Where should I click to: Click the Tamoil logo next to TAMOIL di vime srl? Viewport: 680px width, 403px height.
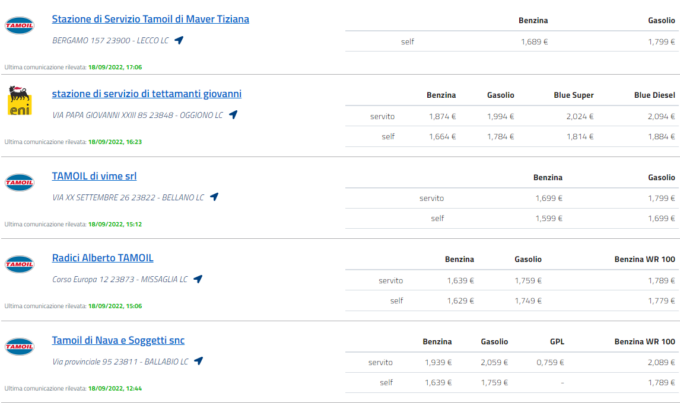[x=19, y=183]
